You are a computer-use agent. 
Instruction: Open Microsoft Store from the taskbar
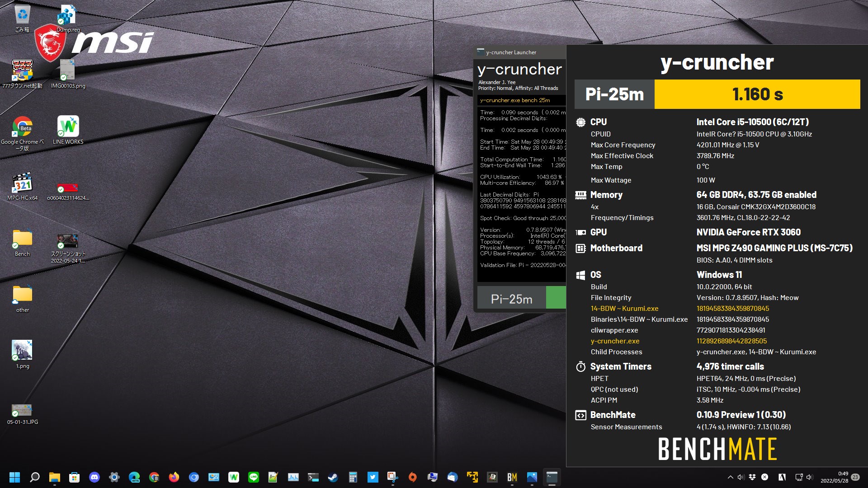[75, 477]
